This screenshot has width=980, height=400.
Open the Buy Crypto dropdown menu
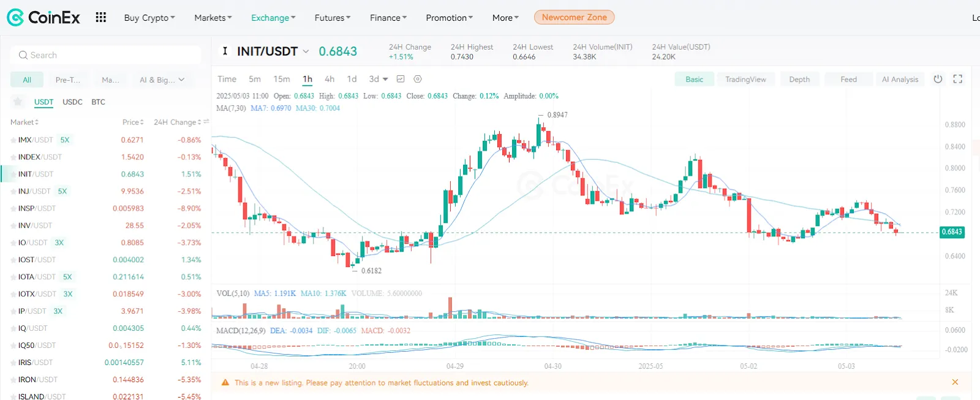[x=149, y=18]
